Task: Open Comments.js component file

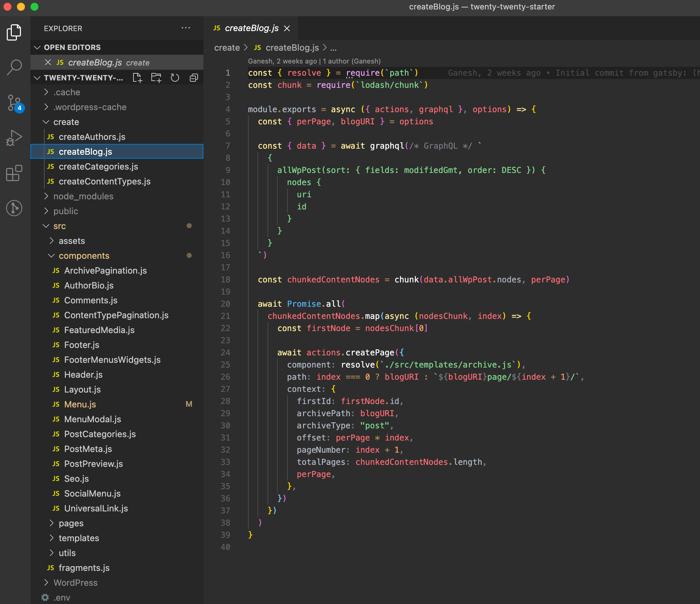Action: 117,300
